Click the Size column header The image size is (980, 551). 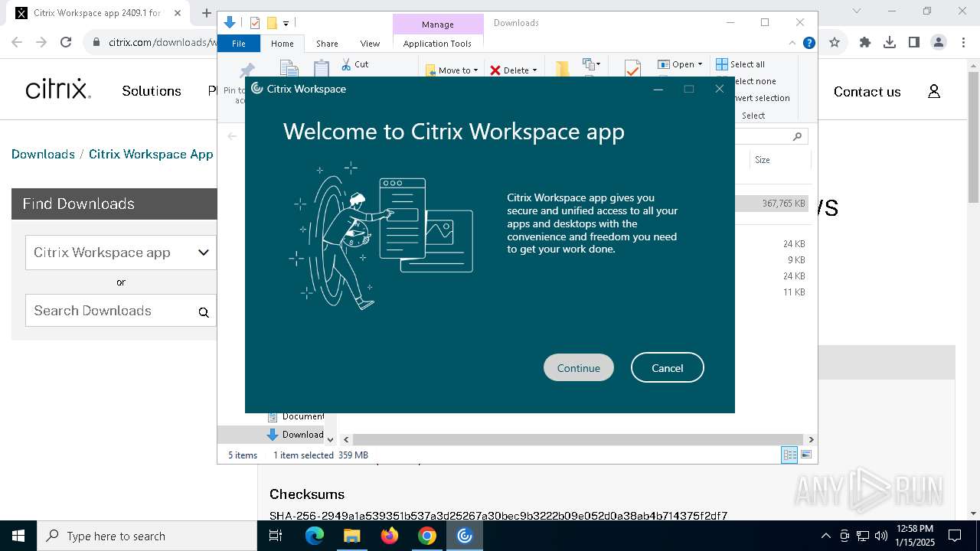click(x=779, y=160)
